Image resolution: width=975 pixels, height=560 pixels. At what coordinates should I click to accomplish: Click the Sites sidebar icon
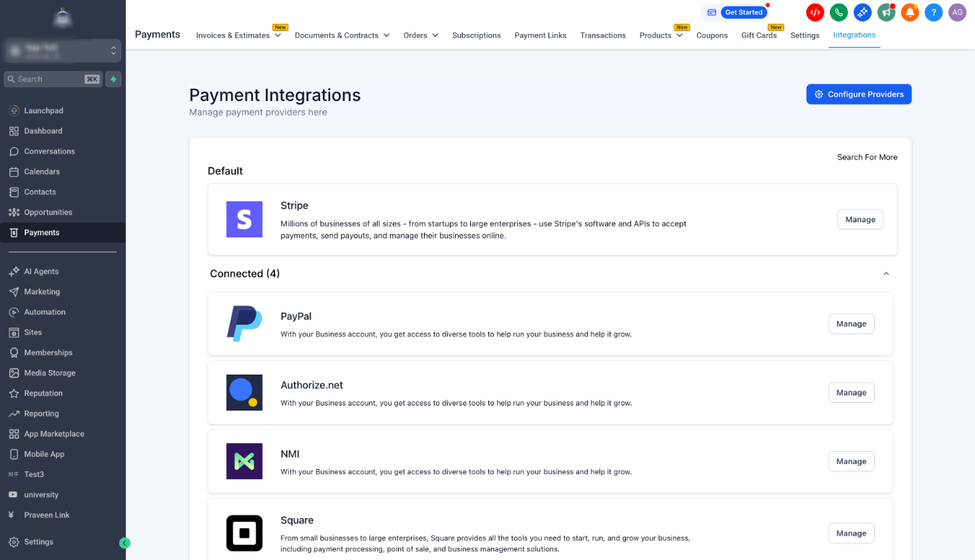click(14, 332)
